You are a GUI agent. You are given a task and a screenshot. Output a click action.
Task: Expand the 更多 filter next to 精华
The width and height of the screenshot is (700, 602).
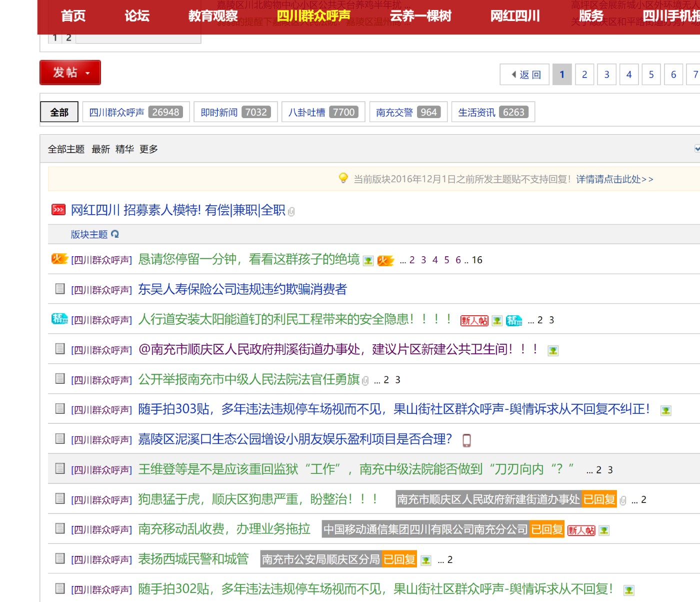[x=148, y=149]
